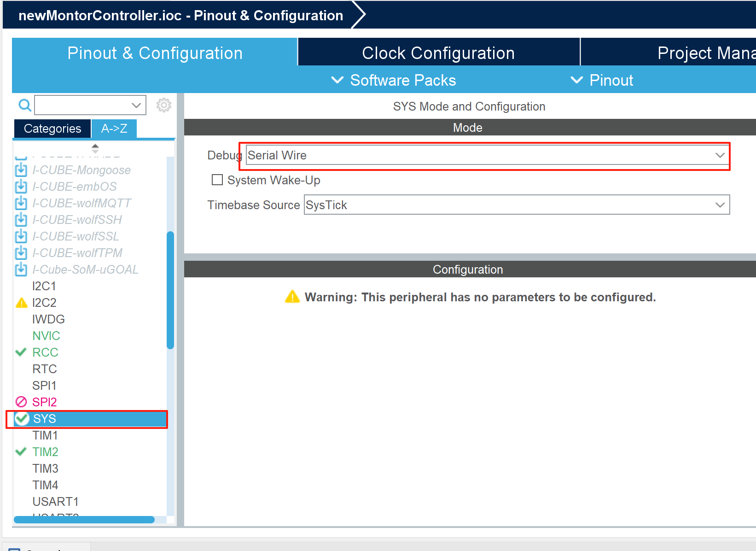Click the I-CUBE-embOS download icon
This screenshot has width=756, height=551.
tap(21, 187)
